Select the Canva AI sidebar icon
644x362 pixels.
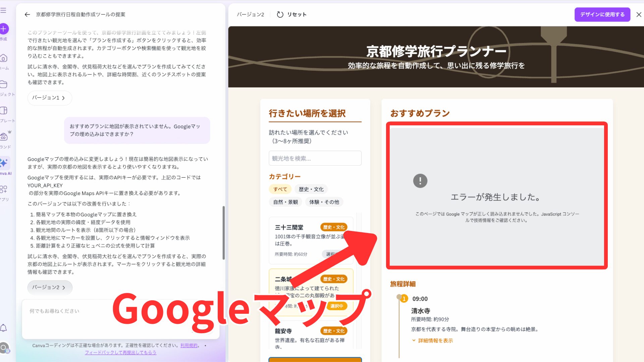[4, 163]
